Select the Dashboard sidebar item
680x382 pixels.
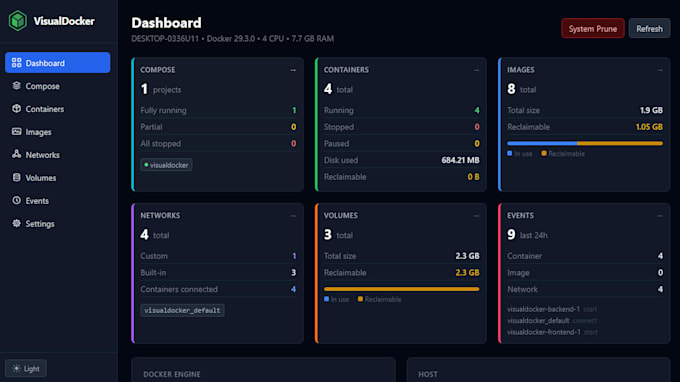(x=58, y=63)
